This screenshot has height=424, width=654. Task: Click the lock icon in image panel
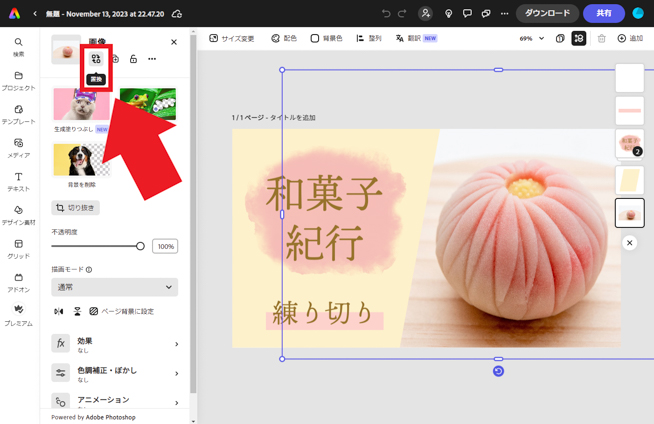tap(133, 59)
